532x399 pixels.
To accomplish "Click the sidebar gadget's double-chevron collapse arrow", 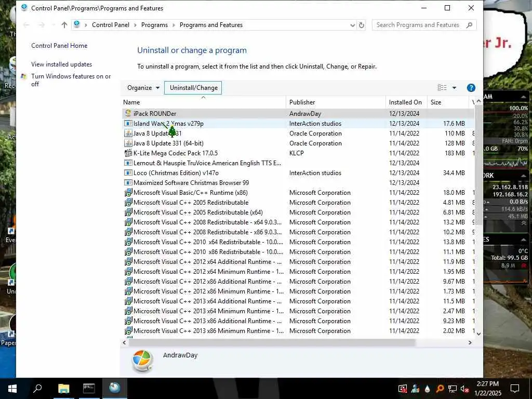I will 524,223.
